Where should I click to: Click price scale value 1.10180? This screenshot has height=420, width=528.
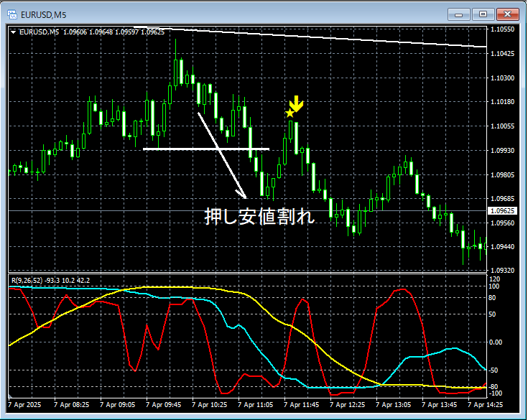502,102
